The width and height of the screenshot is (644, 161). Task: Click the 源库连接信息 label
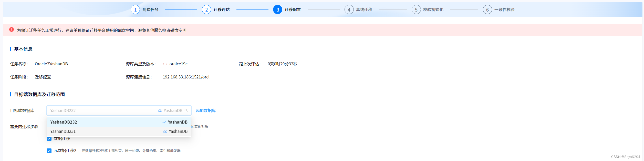[139, 77]
